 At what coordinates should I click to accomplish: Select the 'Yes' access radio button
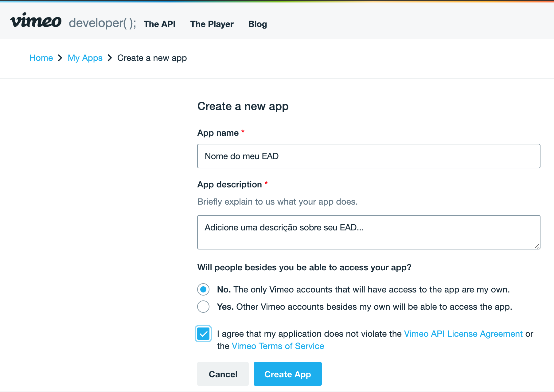[x=203, y=307]
